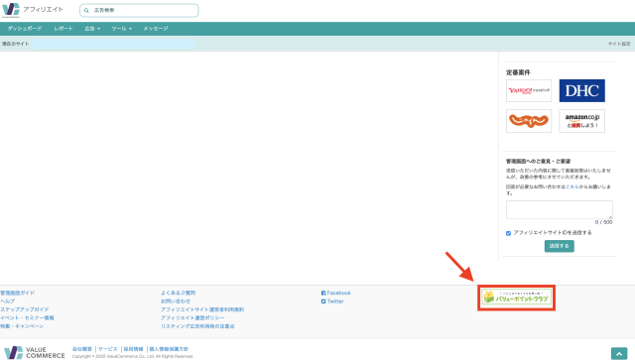Open the amazon.co.jp banner thumbnail

[x=582, y=121]
